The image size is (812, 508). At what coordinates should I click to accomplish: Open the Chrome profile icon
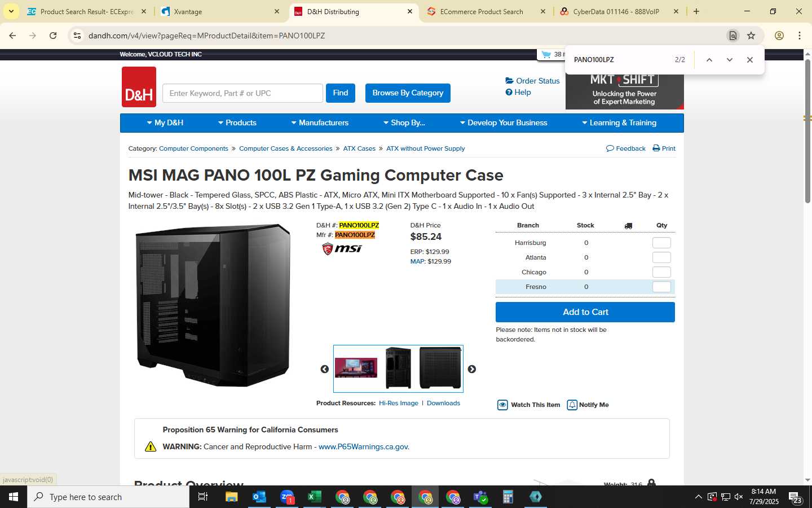pos(779,36)
